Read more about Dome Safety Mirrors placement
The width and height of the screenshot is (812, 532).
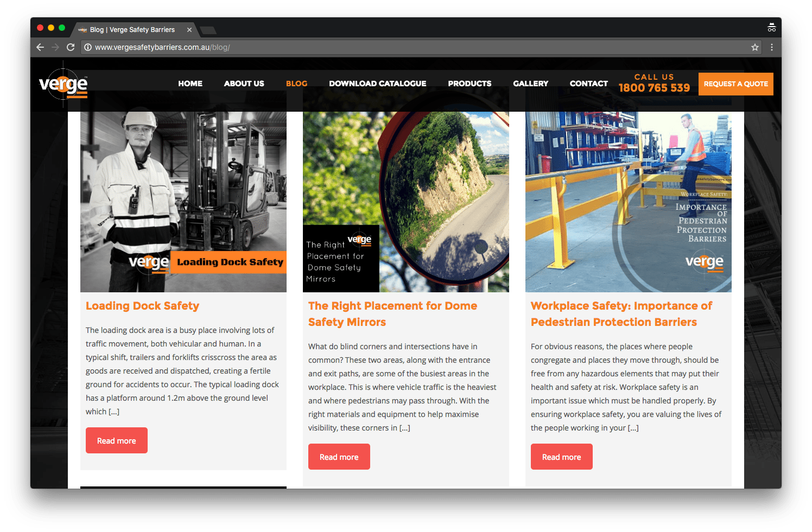(339, 457)
